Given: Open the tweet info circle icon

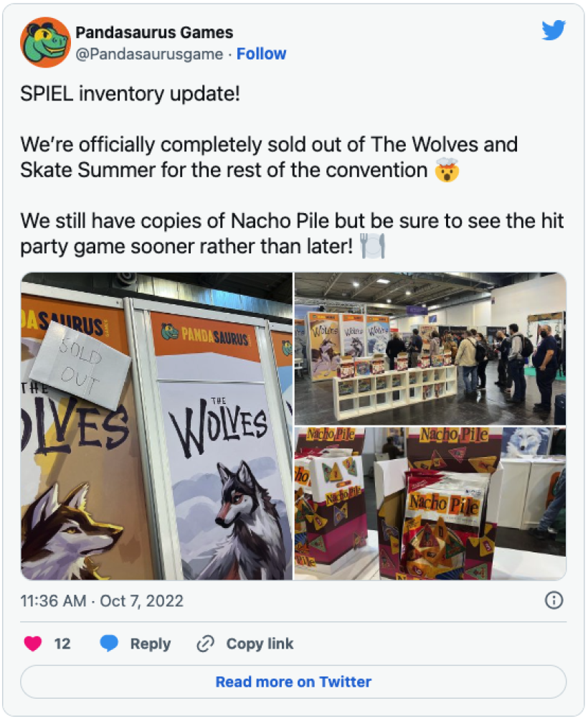Looking at the screenshot, I should (x=554, y=600).
